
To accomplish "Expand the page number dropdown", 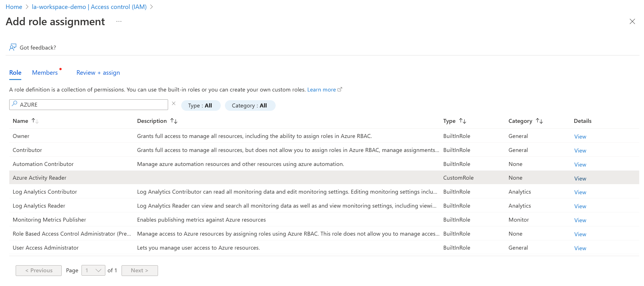I will [x=93, y=270].
